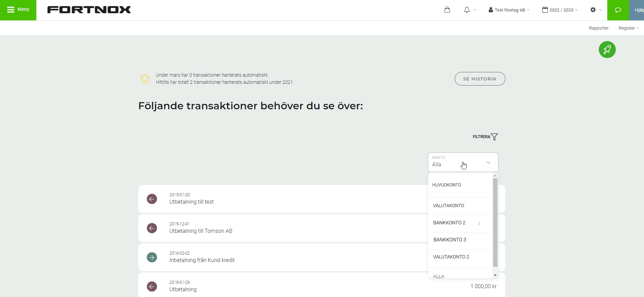Open the Hjälp button

tap(637, 10)
